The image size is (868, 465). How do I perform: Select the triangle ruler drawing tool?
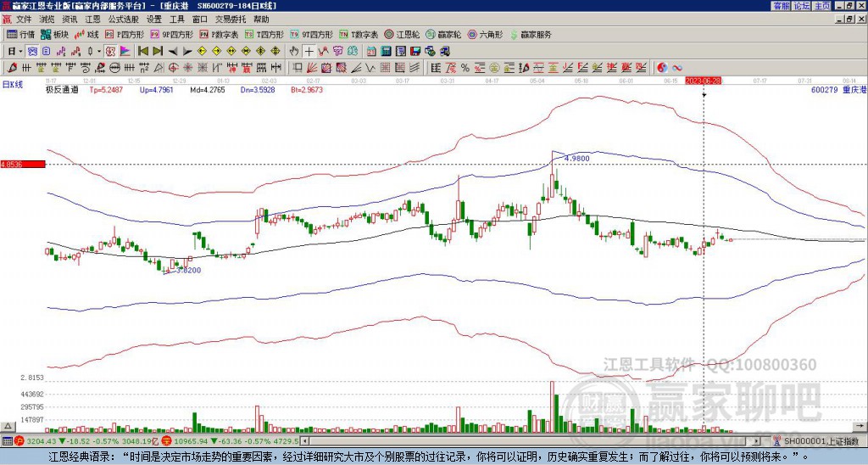tap(159, 68)
